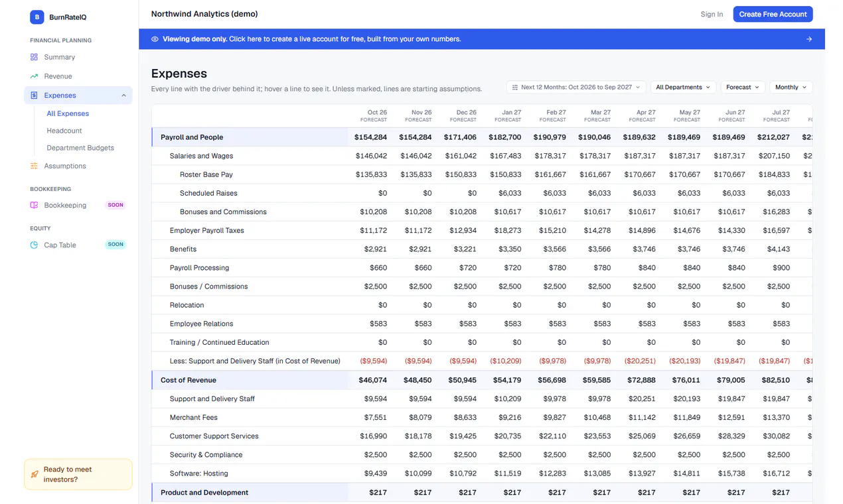Click the BurnRateIQ logo icon
Image resolution: width=843 pixels, height=504 pixels.
[37, 17]
